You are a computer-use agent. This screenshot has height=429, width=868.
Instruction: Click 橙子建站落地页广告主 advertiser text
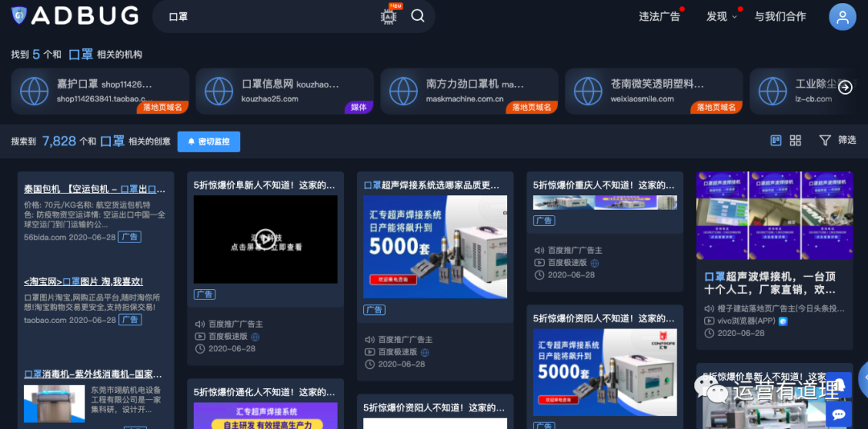click(781, 308)
